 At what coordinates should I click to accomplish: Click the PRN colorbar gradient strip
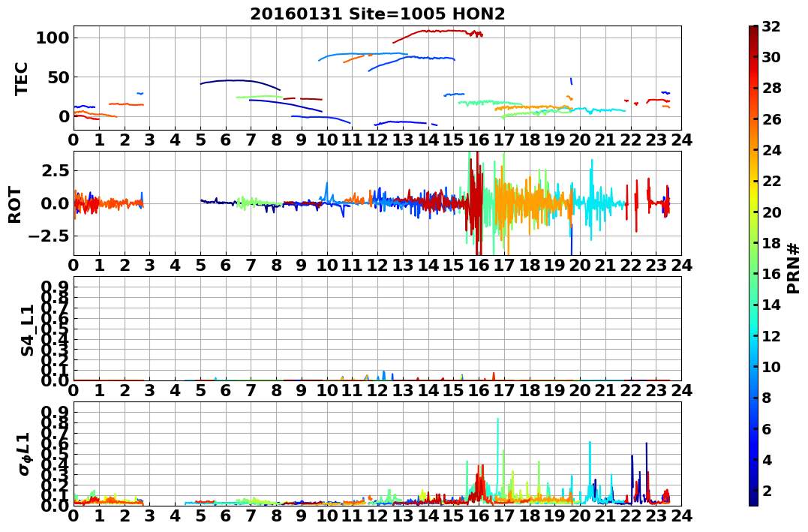pos(753,266)
